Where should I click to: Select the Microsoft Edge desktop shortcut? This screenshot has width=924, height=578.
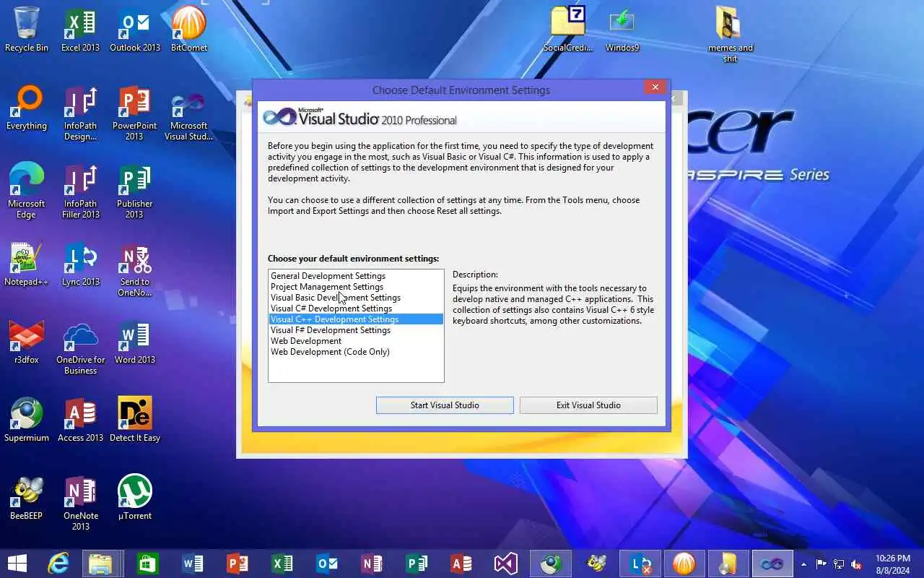pyautogui.click(x=27, y=191)
